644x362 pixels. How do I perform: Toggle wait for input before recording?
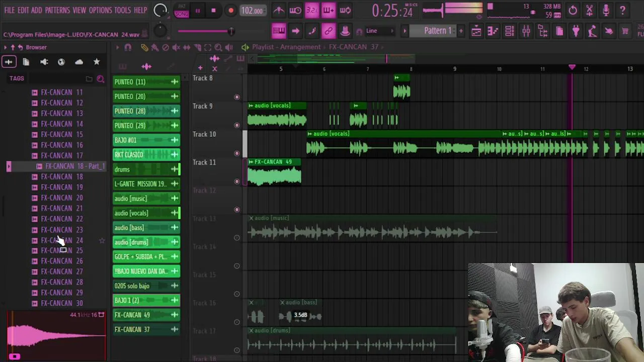click(295, 10)
